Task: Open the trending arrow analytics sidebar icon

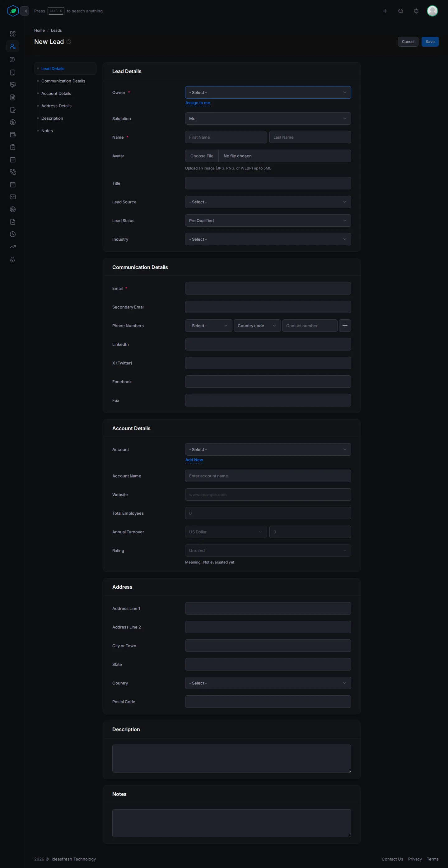Action: tap(12, 247)
